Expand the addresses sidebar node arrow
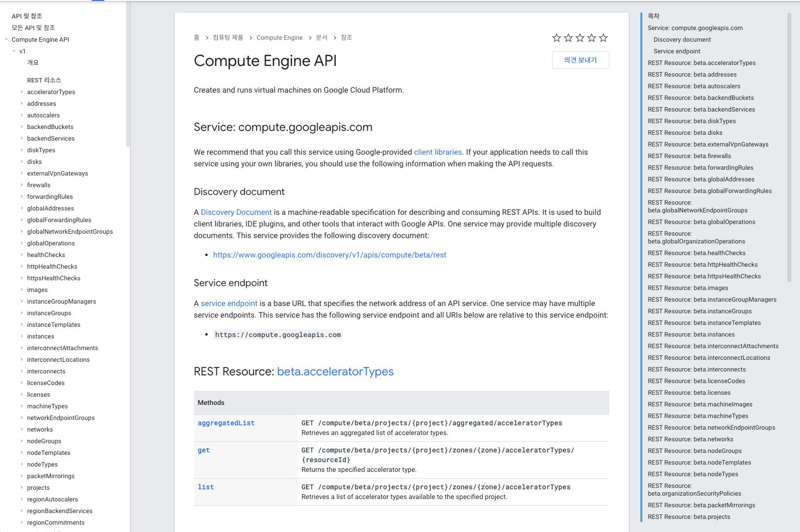 click(22, 103)
